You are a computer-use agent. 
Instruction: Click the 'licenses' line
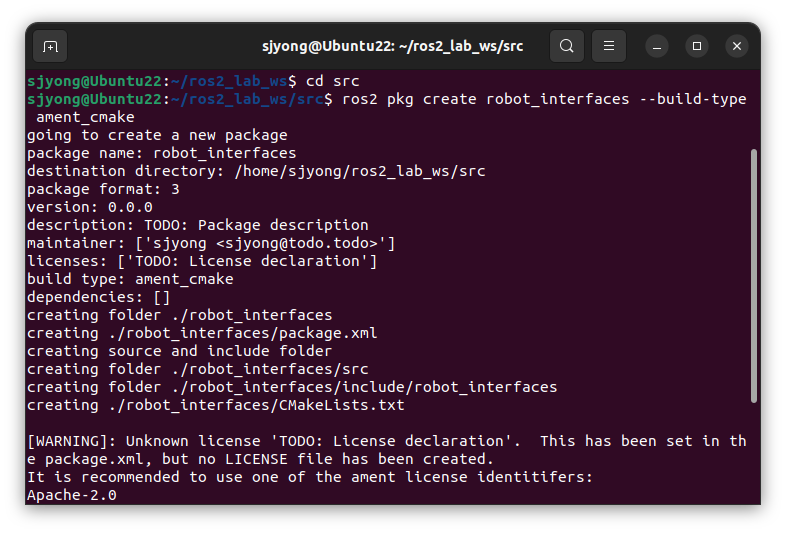[202, 262]
